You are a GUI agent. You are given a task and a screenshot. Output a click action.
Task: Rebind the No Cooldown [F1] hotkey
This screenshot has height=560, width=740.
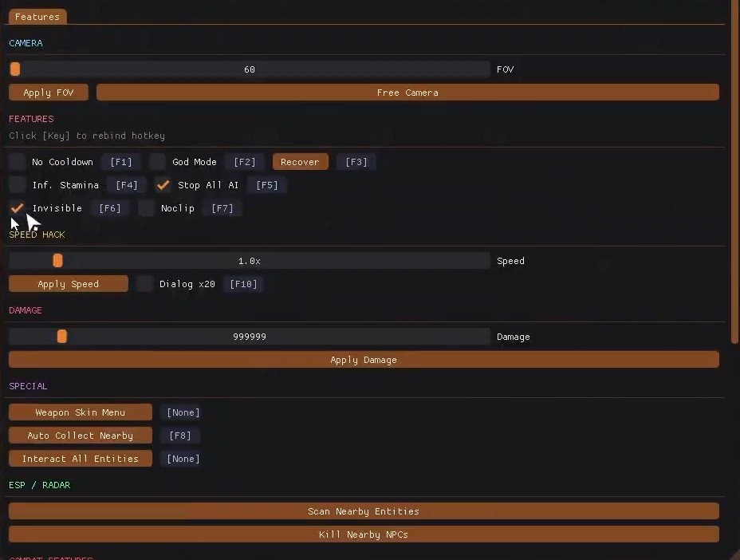pyautogui.click(x=121, y=162)
